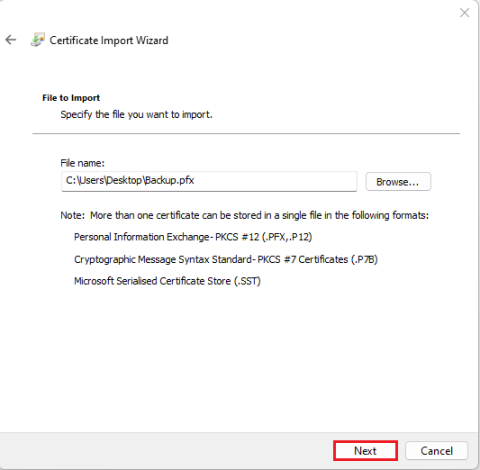Image resolution: width=480 pixels, height=470 pixels.
Task: Click the (.P7B) extension text
Action: pyautogui.click(x=364, y=259)
